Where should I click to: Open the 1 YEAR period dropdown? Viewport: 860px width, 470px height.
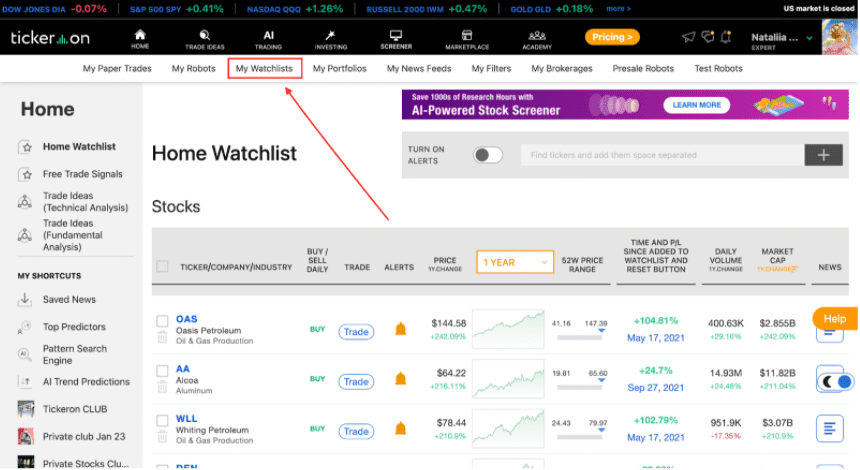tap(514, 262)
